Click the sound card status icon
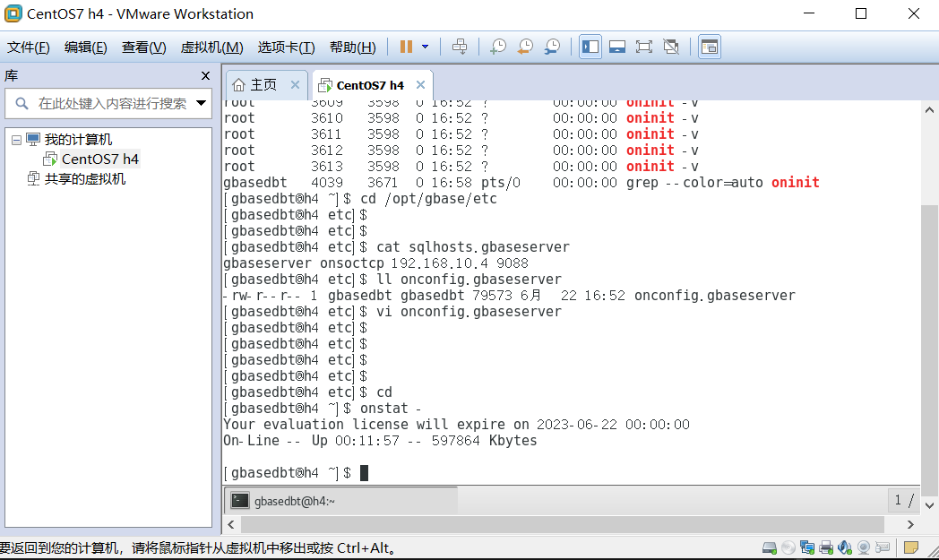Screen dimensions: 939x560 845,547
